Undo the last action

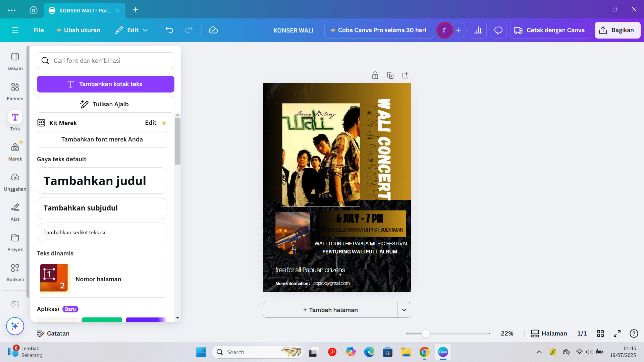click(169, 30)
